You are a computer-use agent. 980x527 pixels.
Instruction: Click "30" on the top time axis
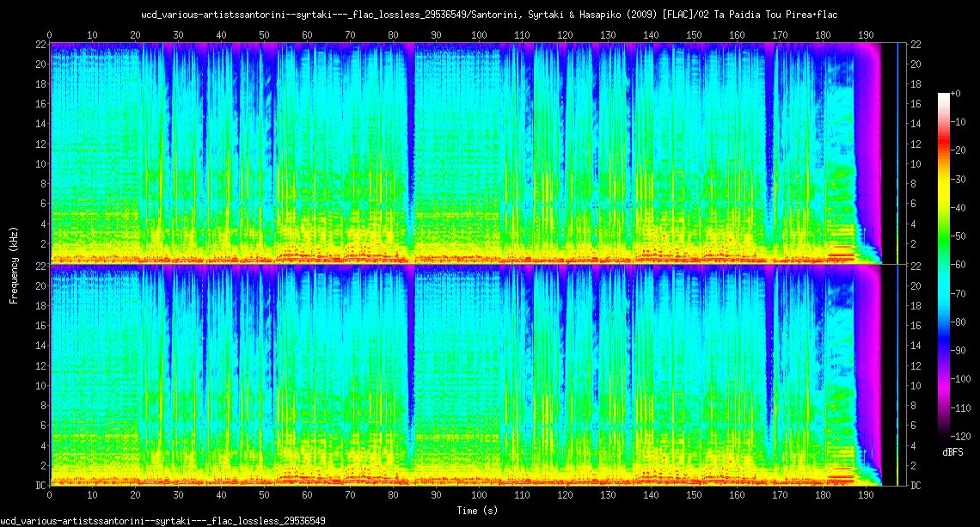click(x=178, y=35)
